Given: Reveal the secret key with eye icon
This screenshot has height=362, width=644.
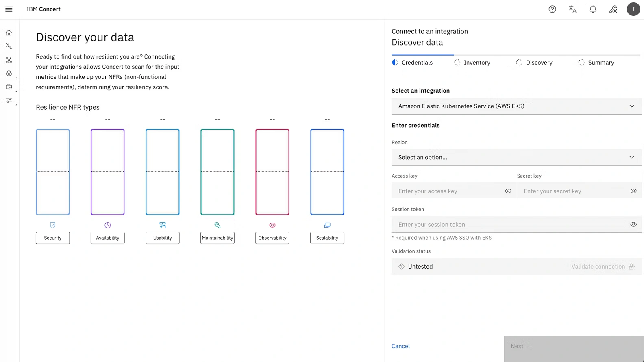Looking at the screenshot, I should [633, 191].
